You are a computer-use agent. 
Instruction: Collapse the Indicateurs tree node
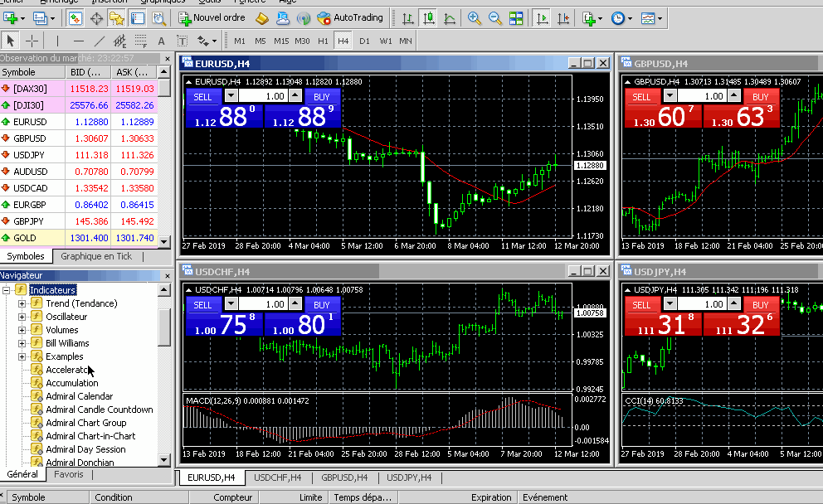(x=6, y=290)
